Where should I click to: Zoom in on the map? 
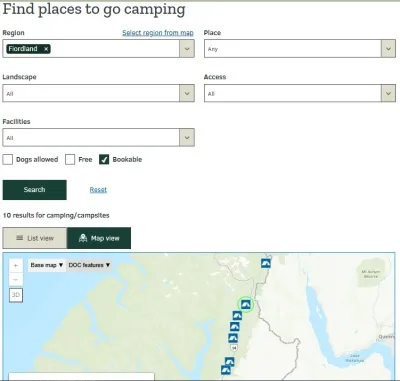pos(16,266)
